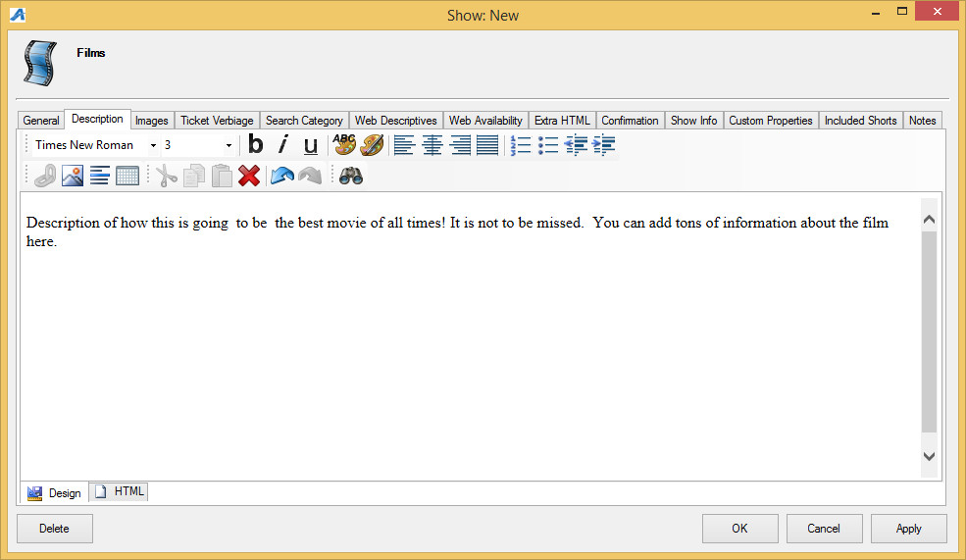This screenshot has height=560, width=966.
Task: Decrease the indent (outdent)
Action: [576, 145]
